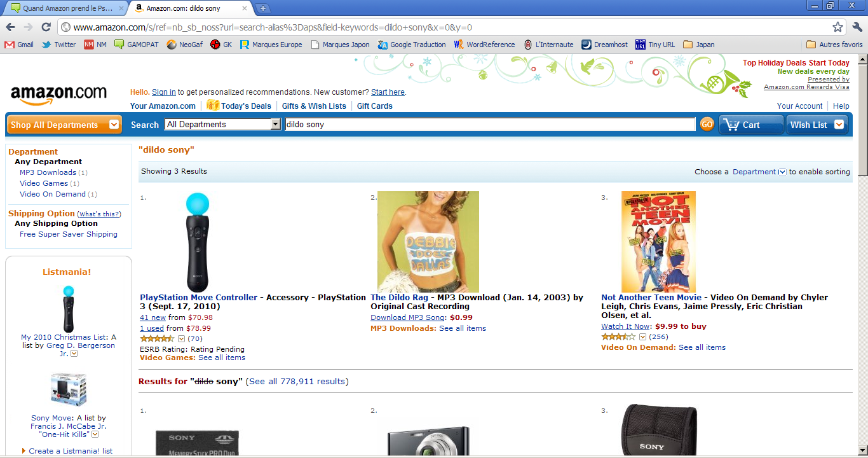Expand the Wish List dropdown arrow
868x458 pixels.
point(839,125)
